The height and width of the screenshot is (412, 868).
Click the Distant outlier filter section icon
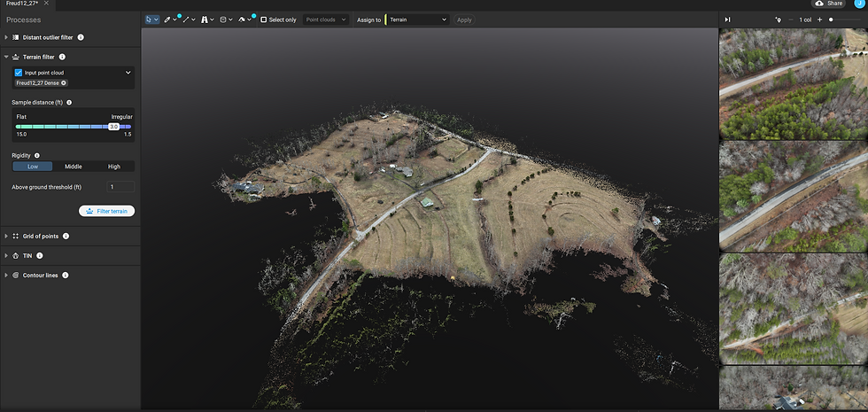(x=16, y=37)
